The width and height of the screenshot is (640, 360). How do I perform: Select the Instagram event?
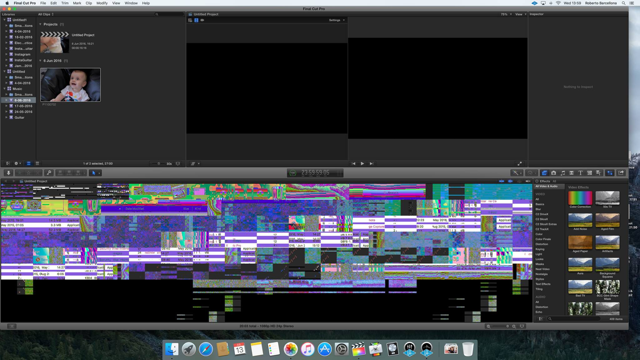tap(22, 54)
